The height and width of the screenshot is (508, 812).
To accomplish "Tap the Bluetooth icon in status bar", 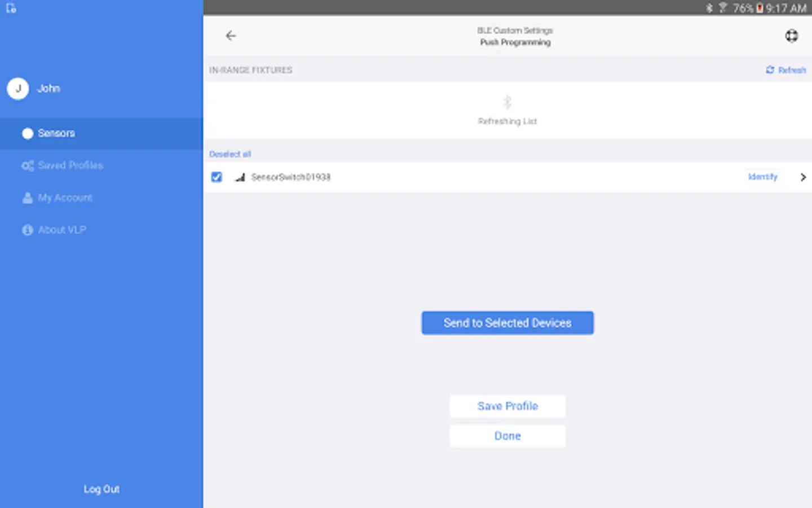I will [x=709, y=8].
